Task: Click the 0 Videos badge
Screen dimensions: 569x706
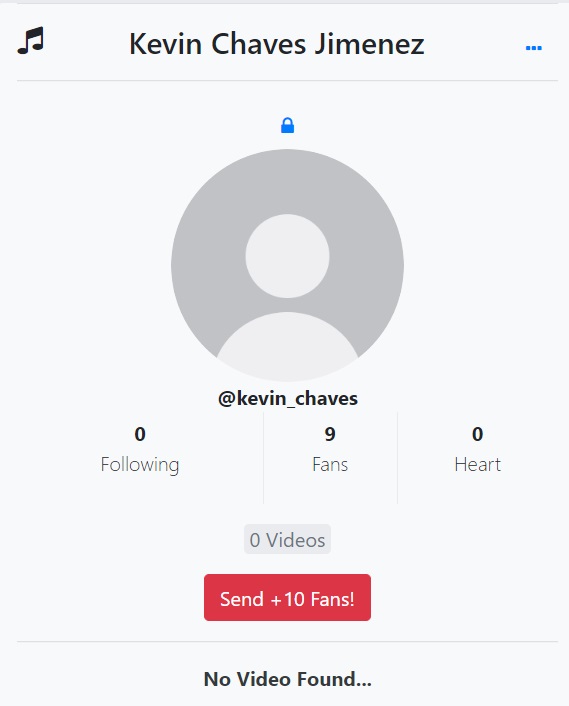Action: coord(287,539)
